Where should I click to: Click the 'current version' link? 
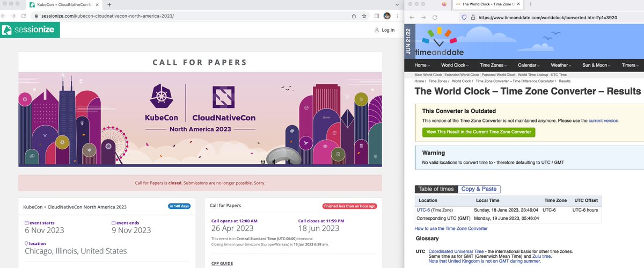click(603, 120)
